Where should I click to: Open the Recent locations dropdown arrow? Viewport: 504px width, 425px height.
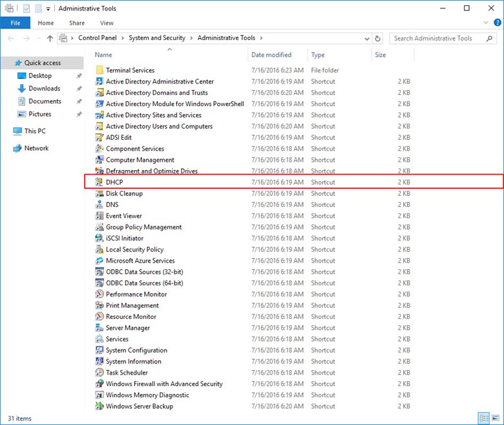click(x=39, y=38)
